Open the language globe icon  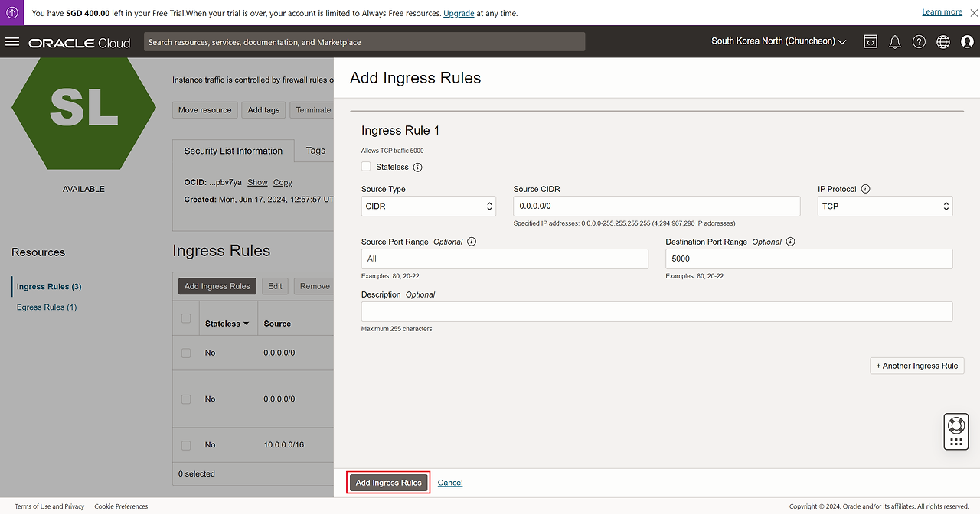[943, 42]
